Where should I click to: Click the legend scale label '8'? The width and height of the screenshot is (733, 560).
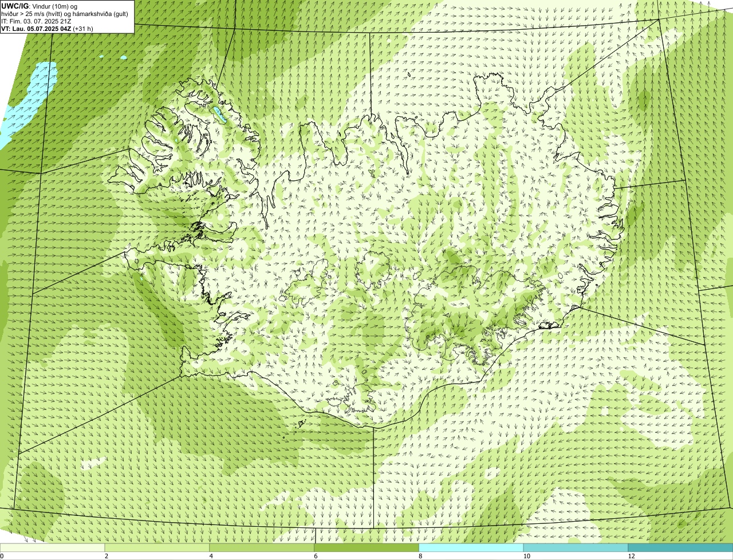pyautogui.click(x=420, y=556)
